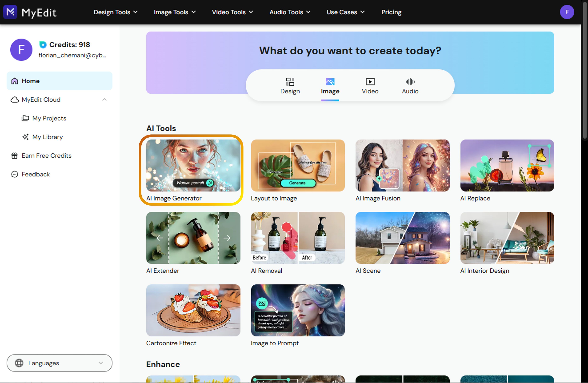Open the Languages dropdown

[x=59, y=363]
